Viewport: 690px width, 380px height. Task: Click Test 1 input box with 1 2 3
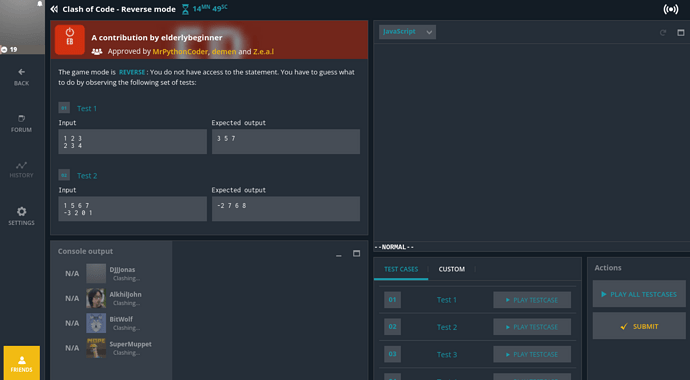point(132,142)
